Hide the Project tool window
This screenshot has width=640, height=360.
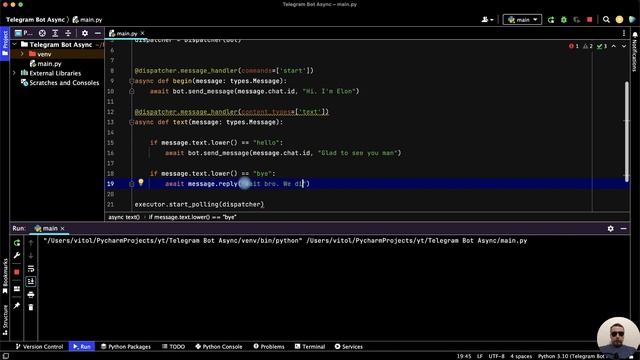coord(98,33)
